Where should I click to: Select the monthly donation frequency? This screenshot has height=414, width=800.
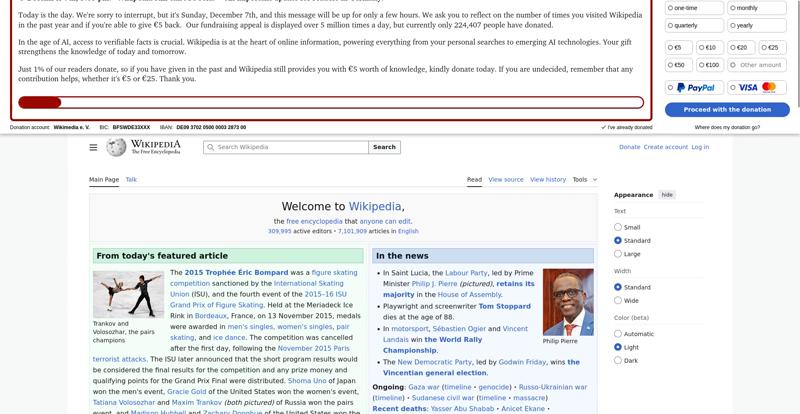pos(757,8)
